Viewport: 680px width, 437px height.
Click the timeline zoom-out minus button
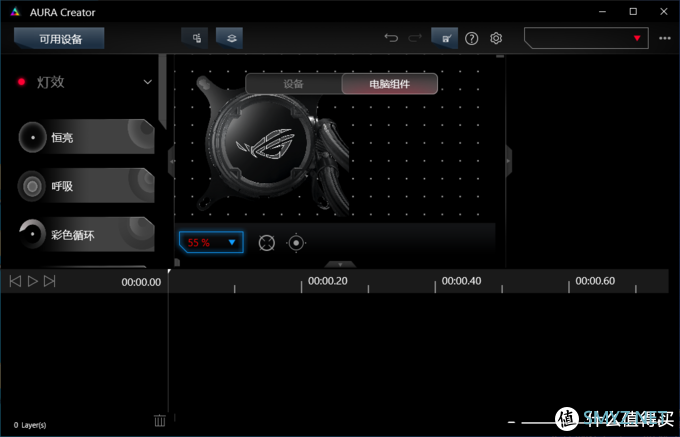point(512,422)
